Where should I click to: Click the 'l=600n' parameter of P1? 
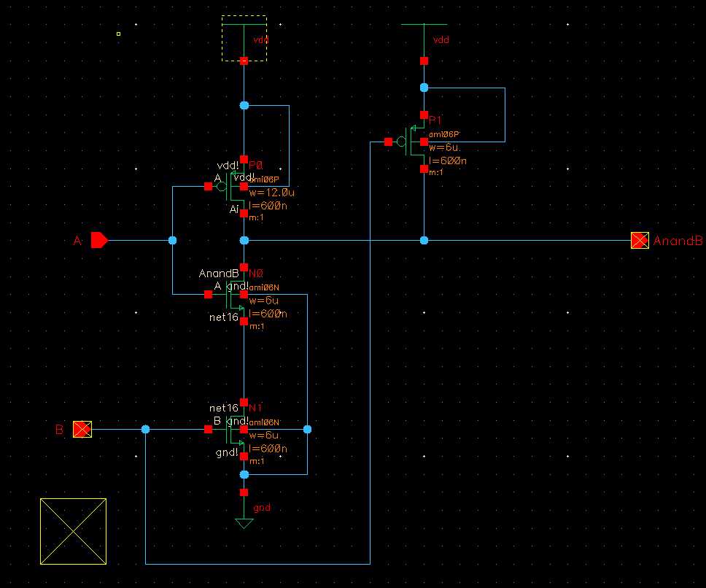448,160
